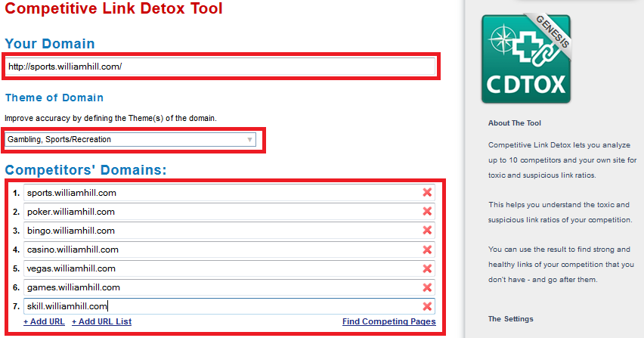This screenshot has height=338, width=644.
Task: Remove competitor sports.williamhill.com with red X
Action: click(427, 192)
